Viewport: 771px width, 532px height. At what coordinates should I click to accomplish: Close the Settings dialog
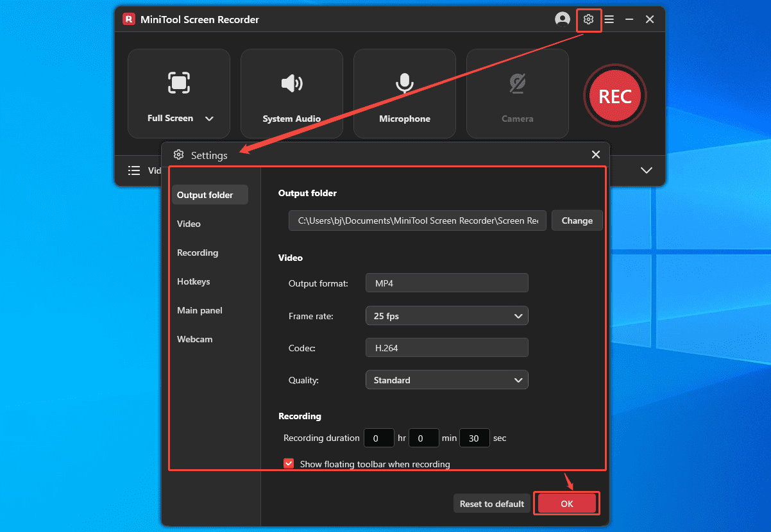[596, 154]
